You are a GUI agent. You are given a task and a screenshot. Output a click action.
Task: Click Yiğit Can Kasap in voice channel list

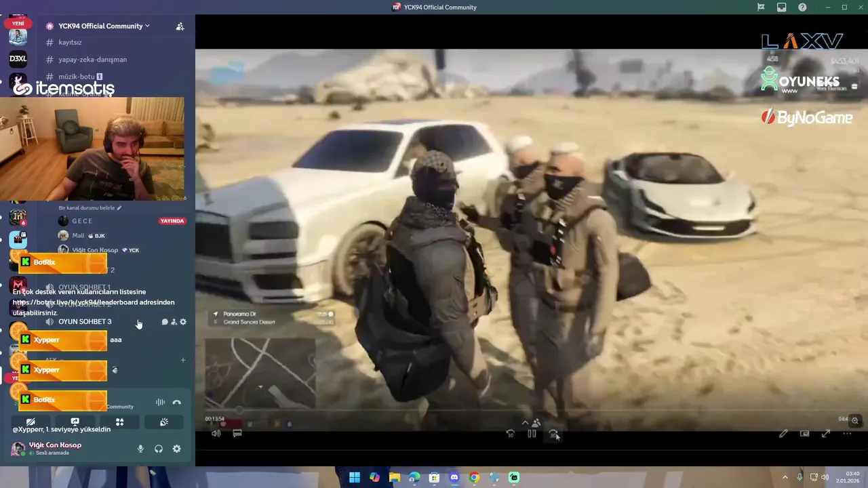96,250
